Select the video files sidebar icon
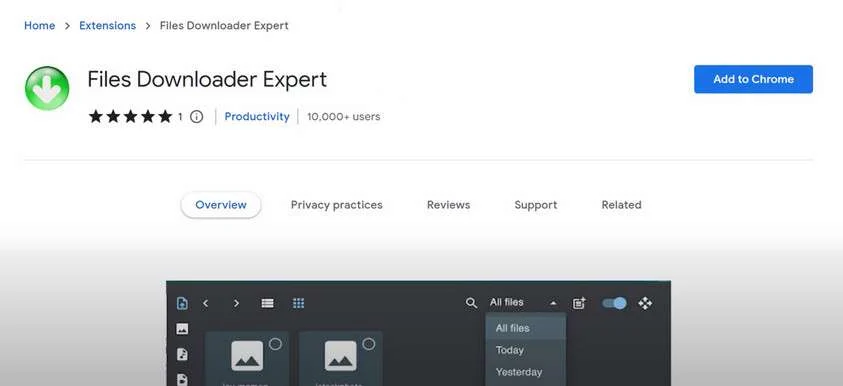The height and width of the screenshot is (386, 843). (182, 379)
